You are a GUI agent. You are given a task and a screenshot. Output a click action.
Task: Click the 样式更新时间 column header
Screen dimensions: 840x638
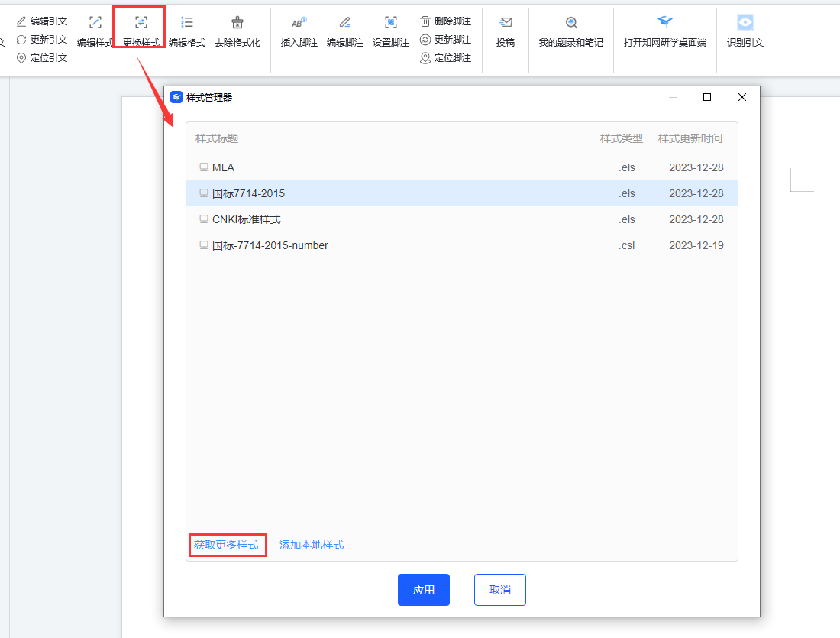point(690,138)
